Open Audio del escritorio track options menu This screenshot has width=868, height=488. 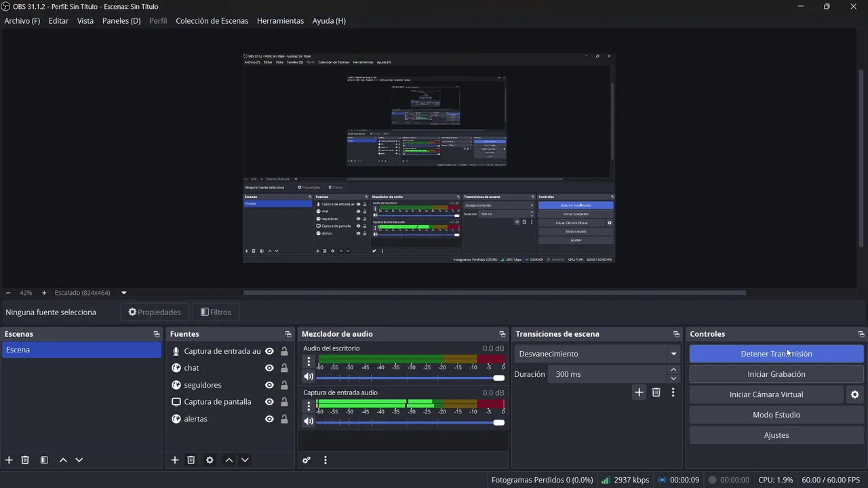tap(309, 361)
